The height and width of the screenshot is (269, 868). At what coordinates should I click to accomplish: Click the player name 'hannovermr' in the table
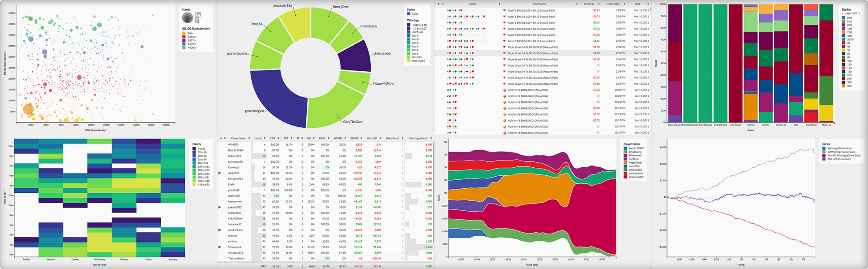coord(235,201)
